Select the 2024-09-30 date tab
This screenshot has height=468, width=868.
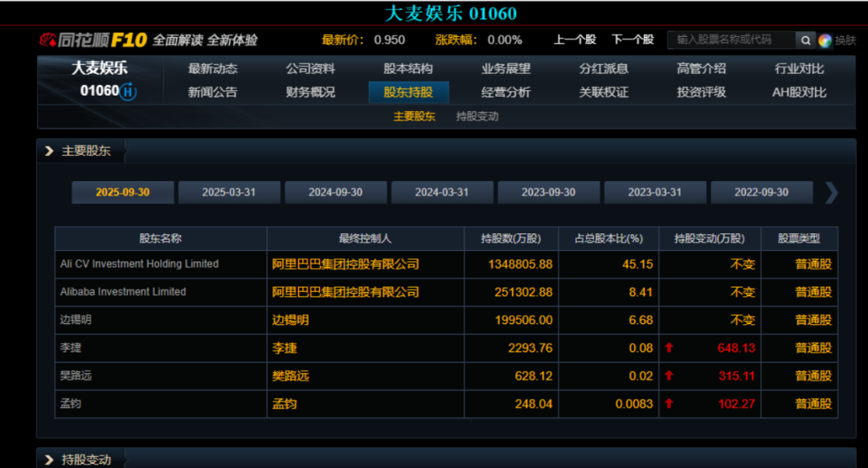[335, 192]
